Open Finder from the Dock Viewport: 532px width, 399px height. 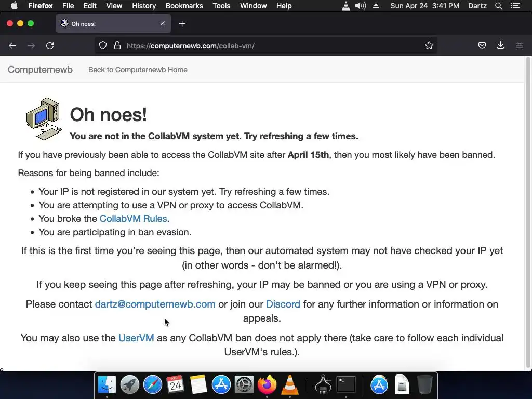coord(107,385)
